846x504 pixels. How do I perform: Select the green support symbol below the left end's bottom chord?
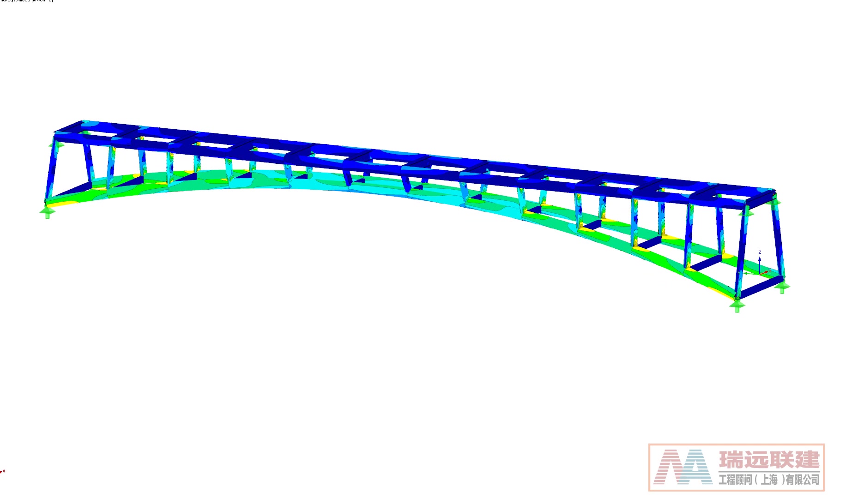click(47, 213)
